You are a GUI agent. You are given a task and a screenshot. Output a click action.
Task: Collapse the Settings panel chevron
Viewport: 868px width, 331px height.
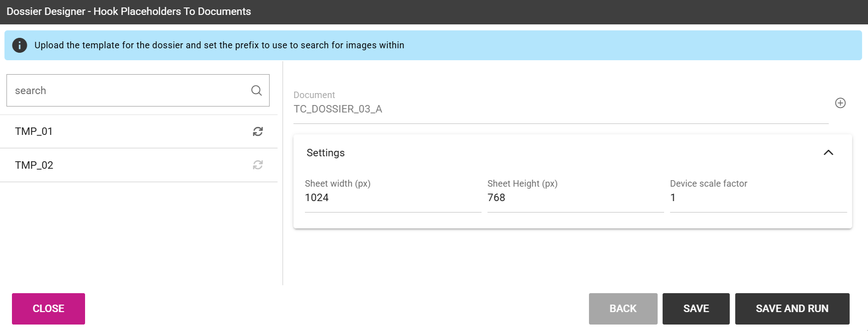click(x=828, y=153)
